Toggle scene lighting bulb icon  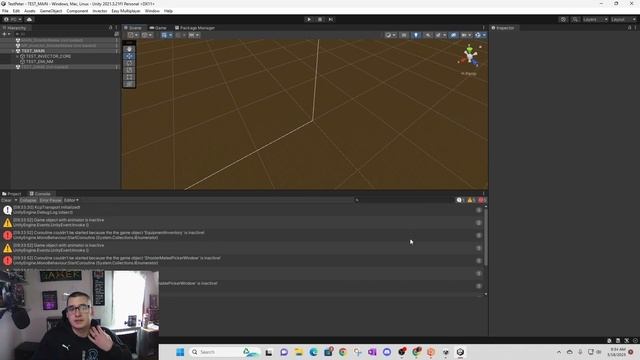pyautogui.click(x=416, y=35)
